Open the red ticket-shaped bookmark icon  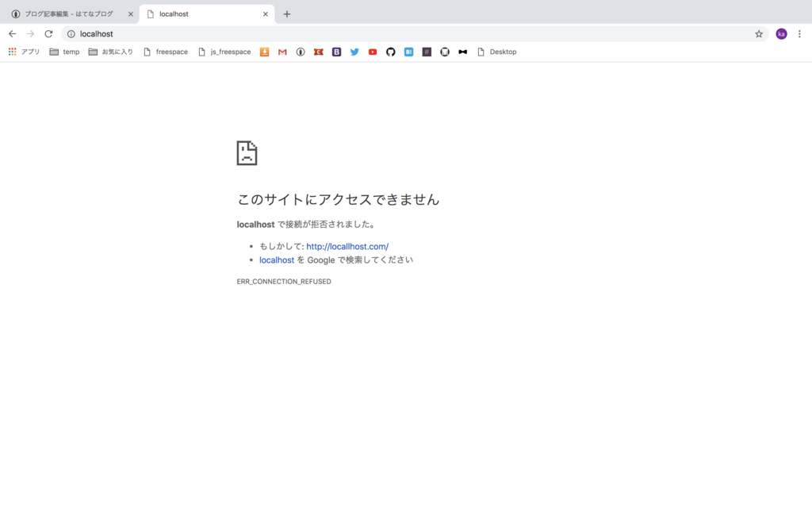point(319,52)
